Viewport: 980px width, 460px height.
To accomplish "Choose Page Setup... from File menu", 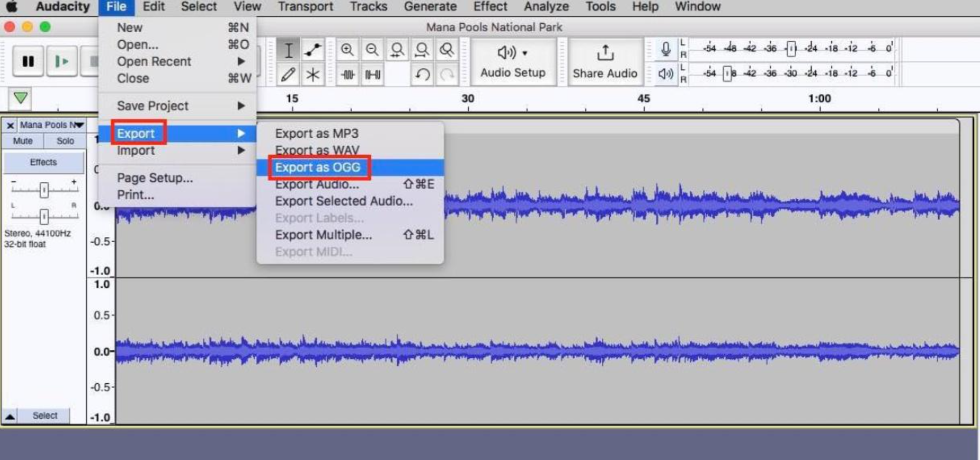I will (x=178, y=178).
